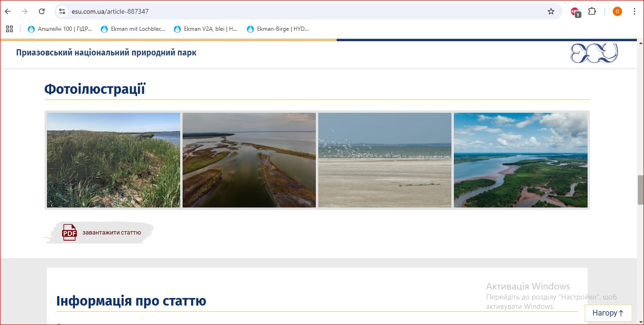This screenshot has height=325, width=644.
Task: Click the page vertical scrollbar thumb
Action: pos(640,190)
